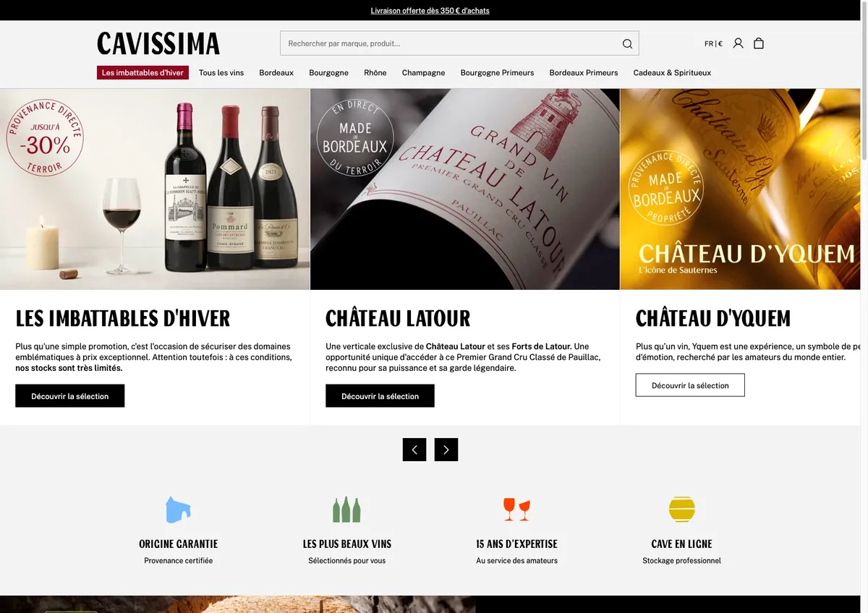
Task: Open Les imbattables d'hiver menu item
Action: [x=142, y=72]
